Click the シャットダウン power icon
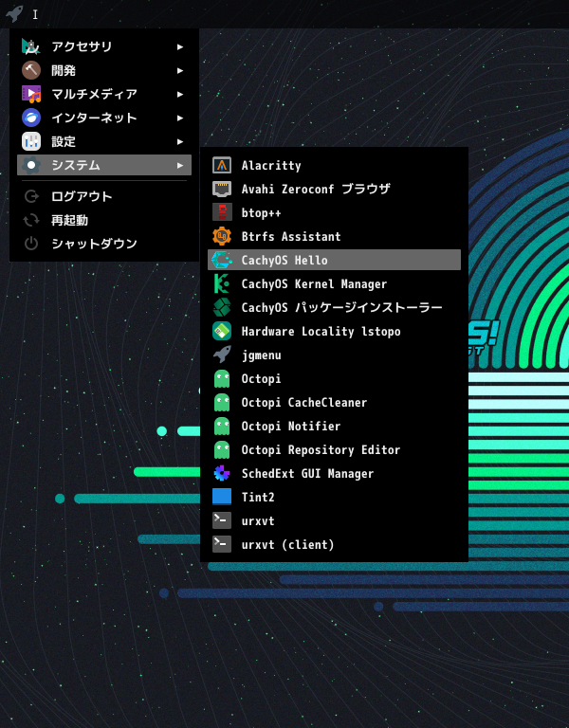The image size is (569, 728). click(31, 244)
